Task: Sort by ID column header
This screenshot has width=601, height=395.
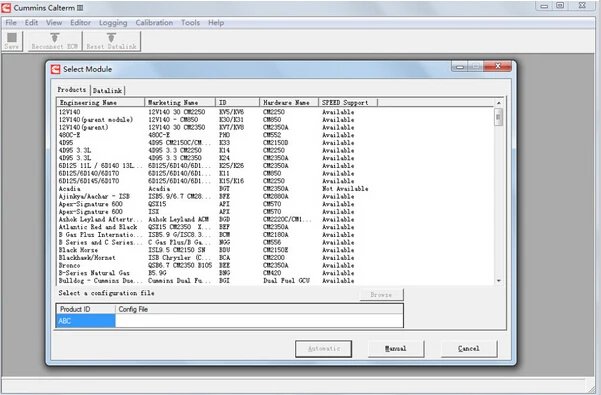Action: (x=238, y=103)
